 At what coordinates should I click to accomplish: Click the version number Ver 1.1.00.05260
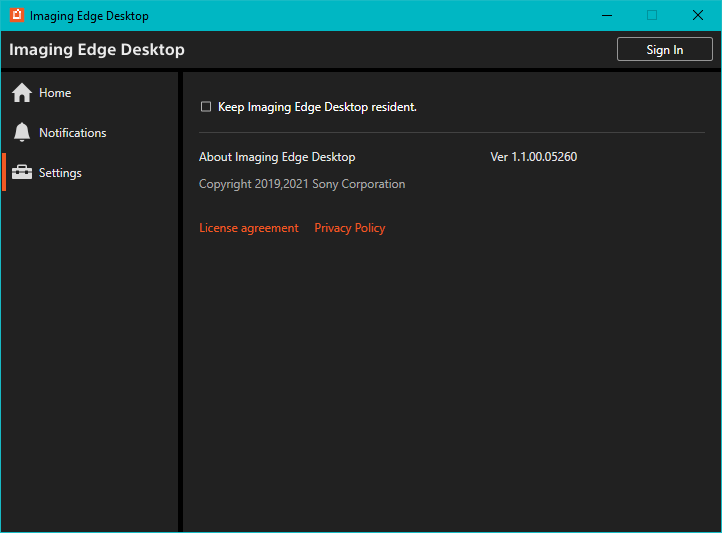click(533, 157)
